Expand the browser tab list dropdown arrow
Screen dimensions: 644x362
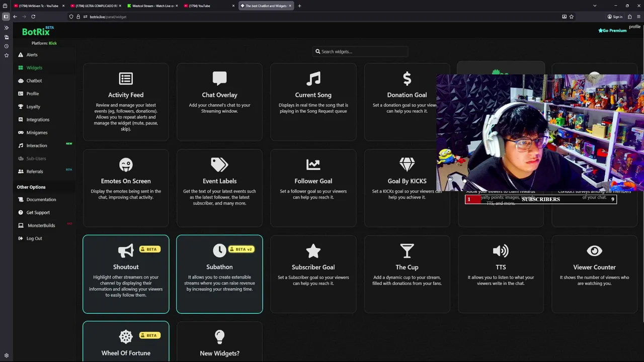click(x=595, y=6)
